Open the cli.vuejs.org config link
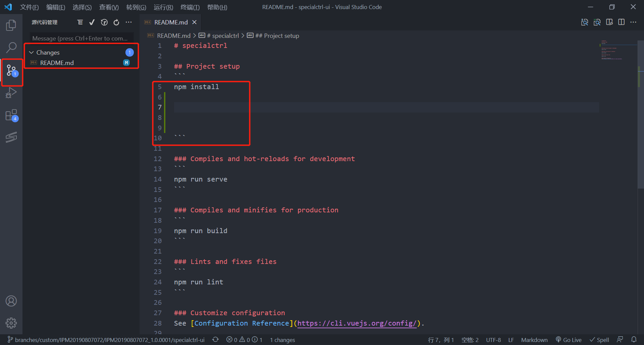 357,323
